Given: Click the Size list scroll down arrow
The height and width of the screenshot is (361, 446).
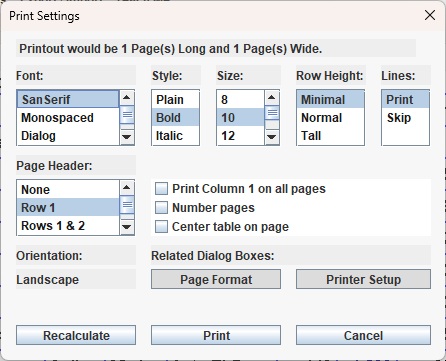Looking at the screenshot, I should 272,137.
